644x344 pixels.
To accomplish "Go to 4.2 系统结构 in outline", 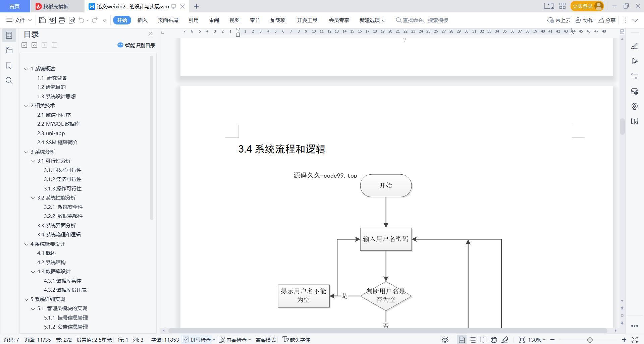I will pyautogui.click(x=51, y=263).
